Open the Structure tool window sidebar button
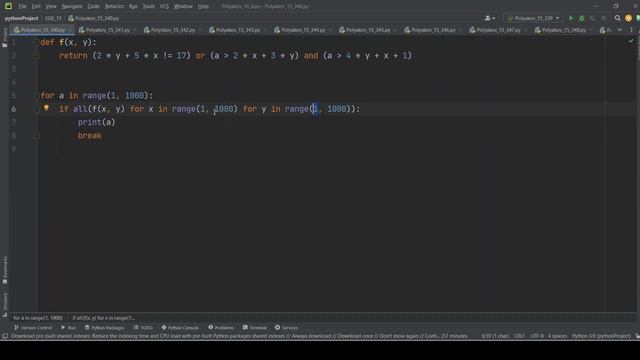The height and width of the screenshot is (360, 640). 4,304
